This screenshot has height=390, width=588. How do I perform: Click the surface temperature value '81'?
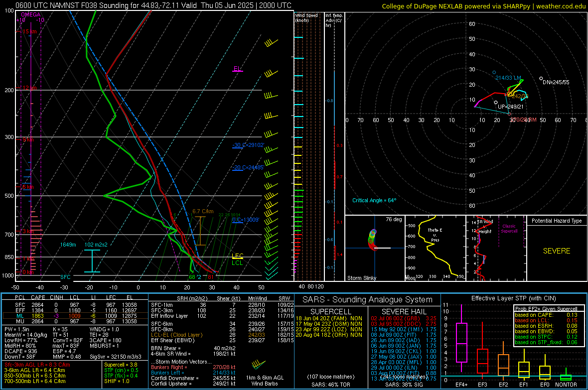pyautogui.click(x=211, y=277)
